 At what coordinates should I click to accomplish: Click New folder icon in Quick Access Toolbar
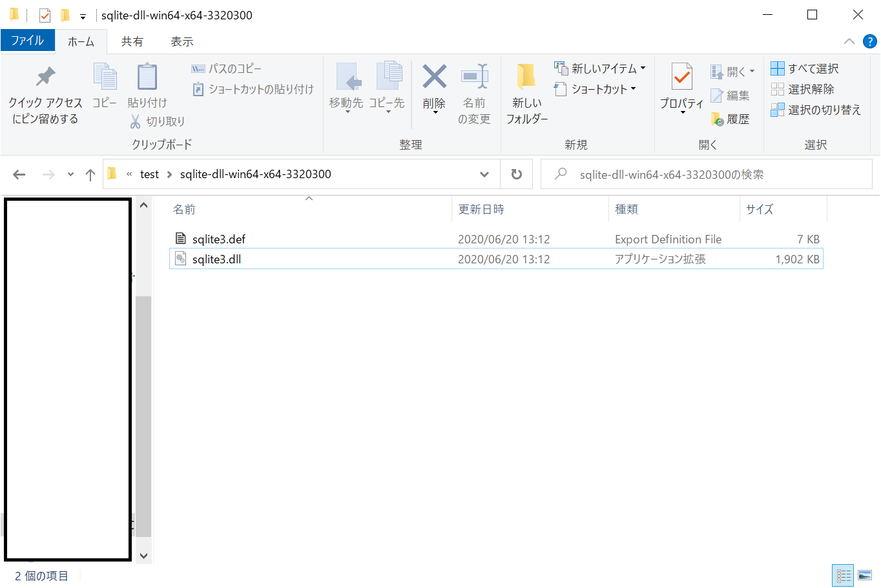click(65, 15)
